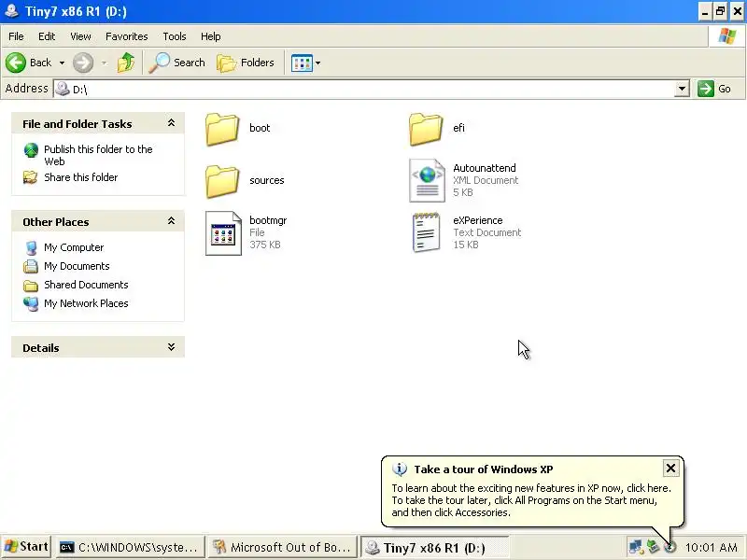
Task: Click the 10:01 AM system clock
Action: (x=711, y=548)
